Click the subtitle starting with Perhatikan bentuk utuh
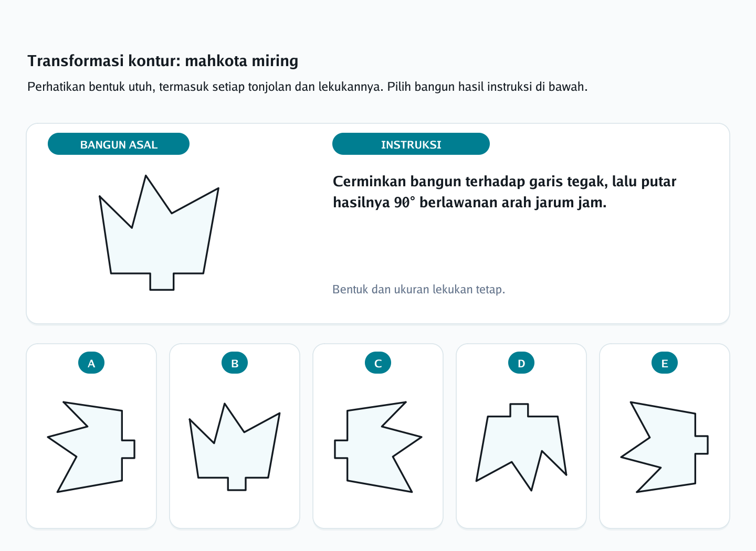Screen dimensions: 756x551 pyautogui.click(x=307, y=87)
